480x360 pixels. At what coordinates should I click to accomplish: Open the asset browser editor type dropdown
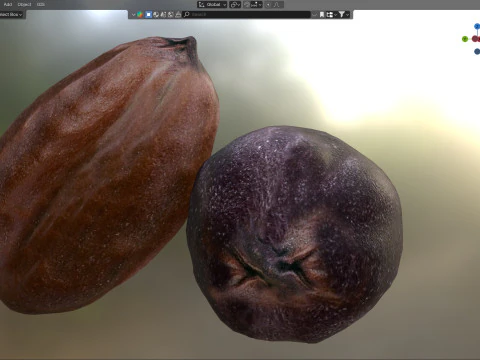(x=133, y=15)
